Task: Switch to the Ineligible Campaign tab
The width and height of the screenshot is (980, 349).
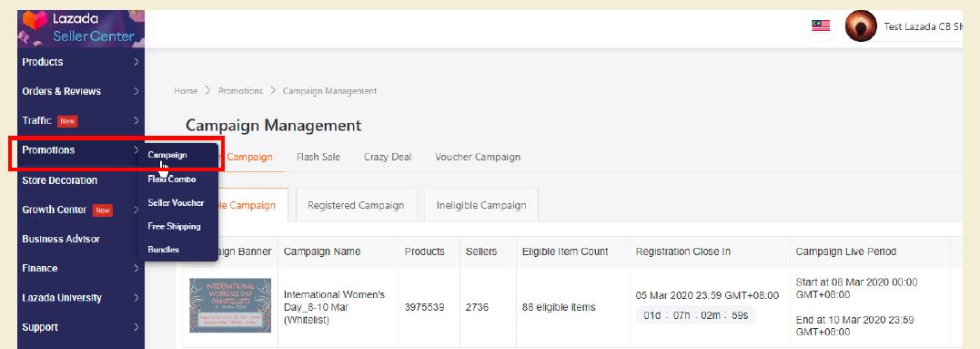Action: (x=481, y=205)
